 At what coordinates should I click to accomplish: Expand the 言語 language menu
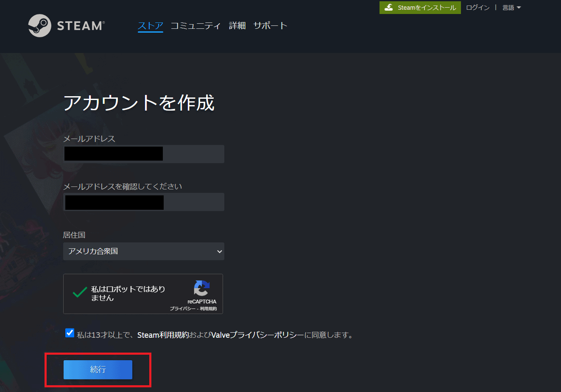(511, 8)
